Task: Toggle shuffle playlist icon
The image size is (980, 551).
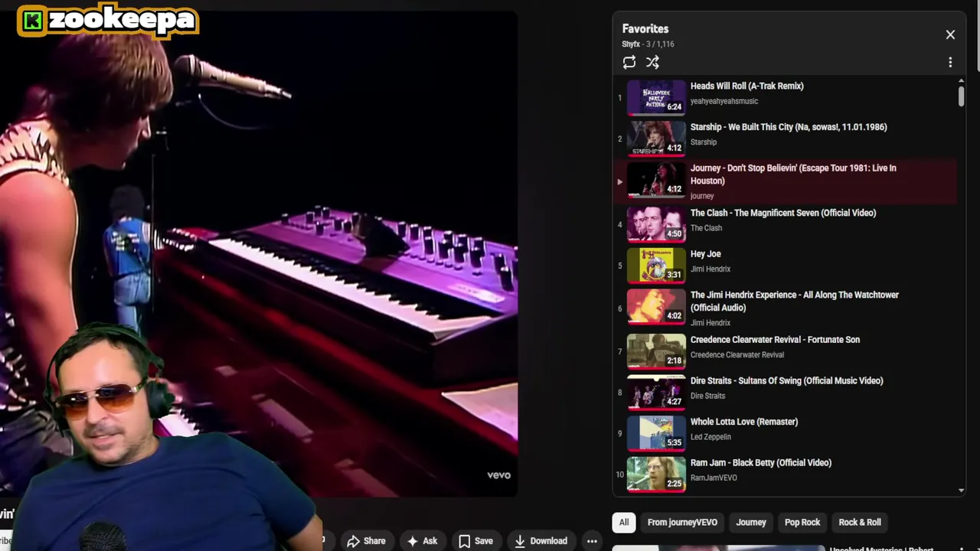Action: tap(652, 63)
